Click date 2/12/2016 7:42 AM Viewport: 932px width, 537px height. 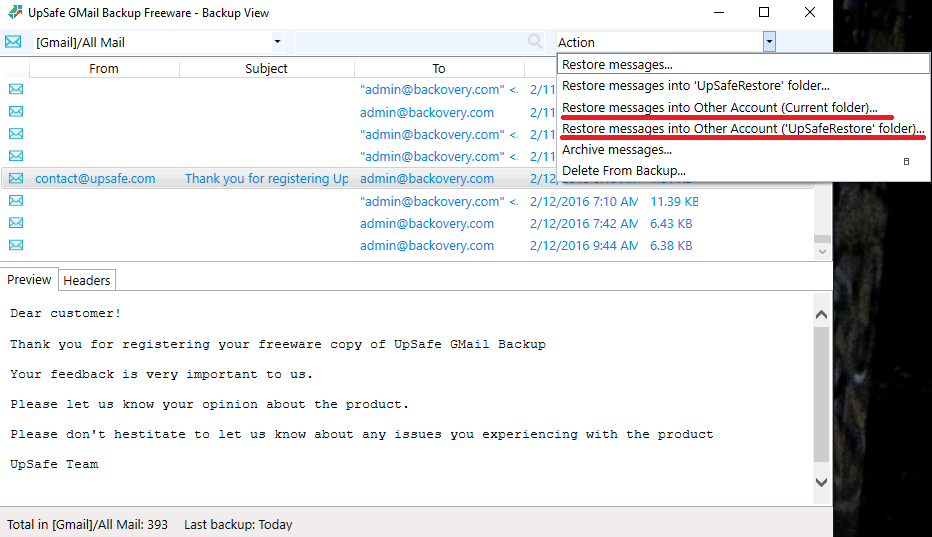[584, 224]
